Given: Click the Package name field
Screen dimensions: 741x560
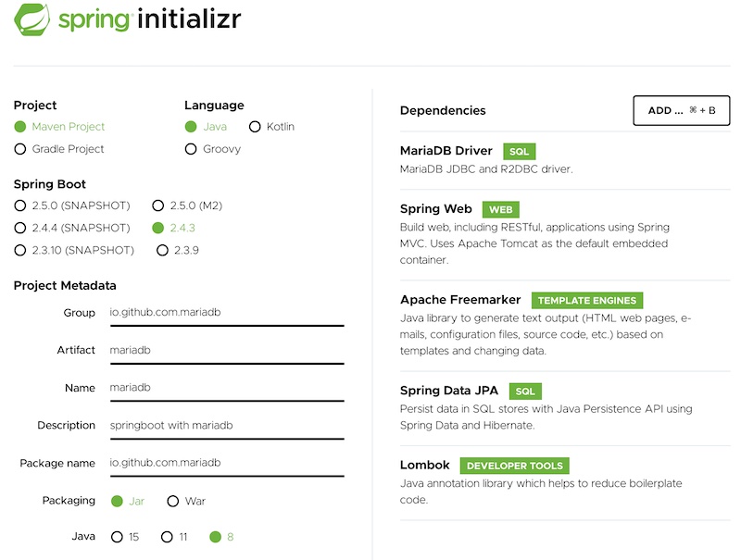Looking at the screenshot, I should (227, 463).
